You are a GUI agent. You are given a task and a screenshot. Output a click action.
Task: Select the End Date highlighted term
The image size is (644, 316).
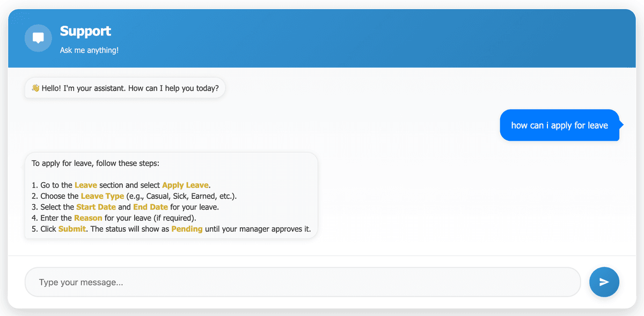point(151,207)
